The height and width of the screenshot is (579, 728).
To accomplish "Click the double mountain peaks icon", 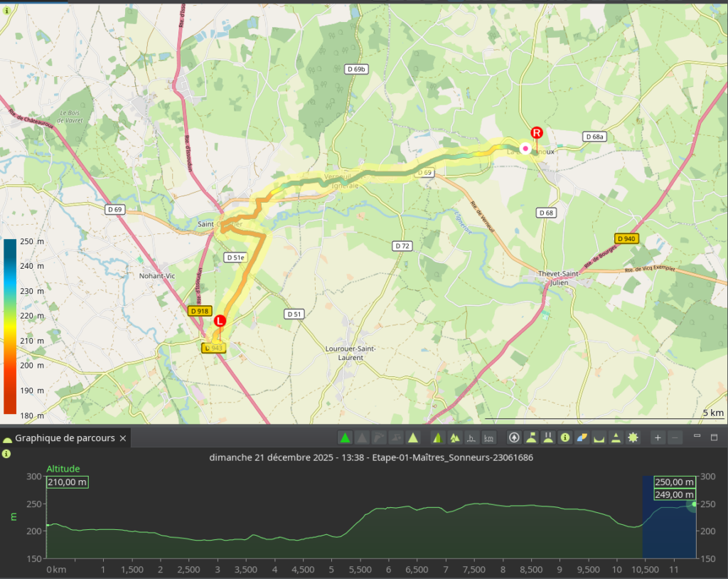I will click(x=454, y=437).
